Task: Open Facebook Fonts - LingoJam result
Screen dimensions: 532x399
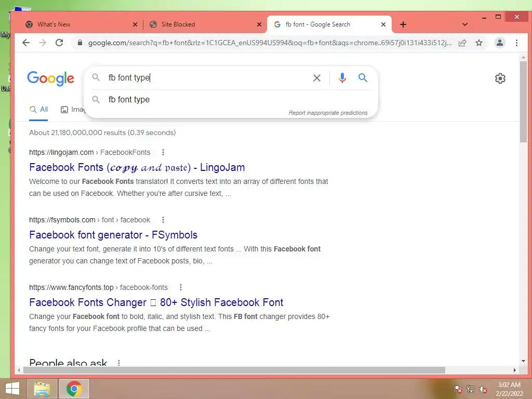Action: (137, 167)
